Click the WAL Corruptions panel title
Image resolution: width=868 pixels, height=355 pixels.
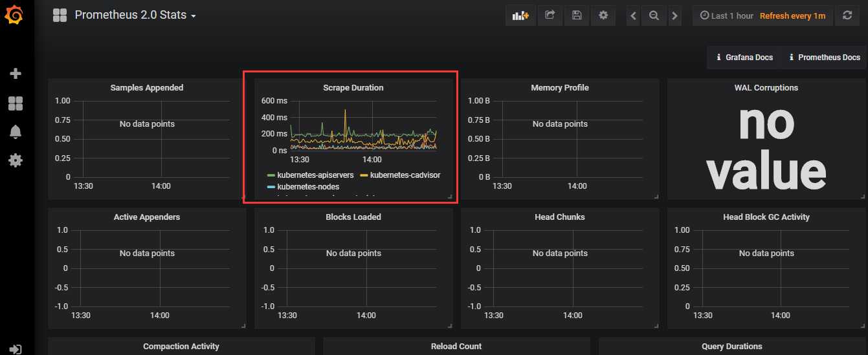tap(766, 87)
